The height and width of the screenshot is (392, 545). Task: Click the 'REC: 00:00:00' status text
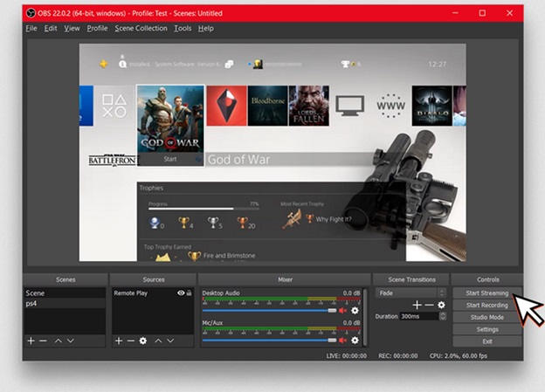(x=398, y=356)
